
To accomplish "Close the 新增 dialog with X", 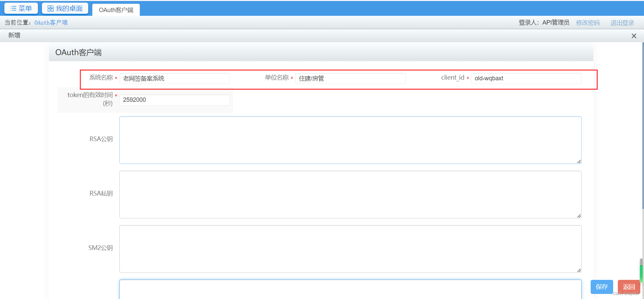I will tap(634, 36).
